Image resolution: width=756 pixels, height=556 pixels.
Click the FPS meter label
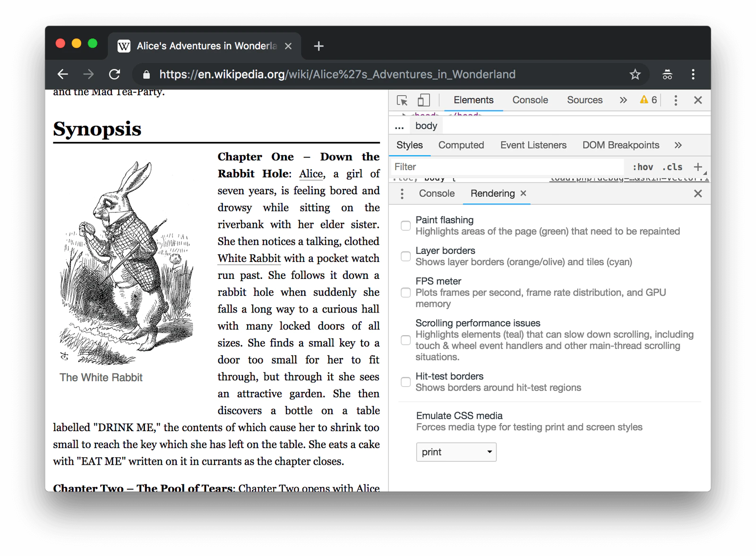[x=438, y=281]
